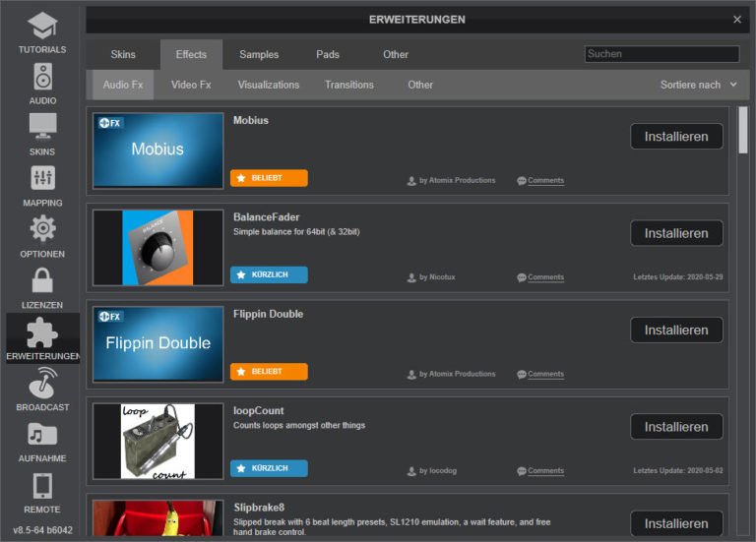Open Remote phone icon
Image resolution: width=756 pixels, height=542 pixels.
(x=42, y=486)
